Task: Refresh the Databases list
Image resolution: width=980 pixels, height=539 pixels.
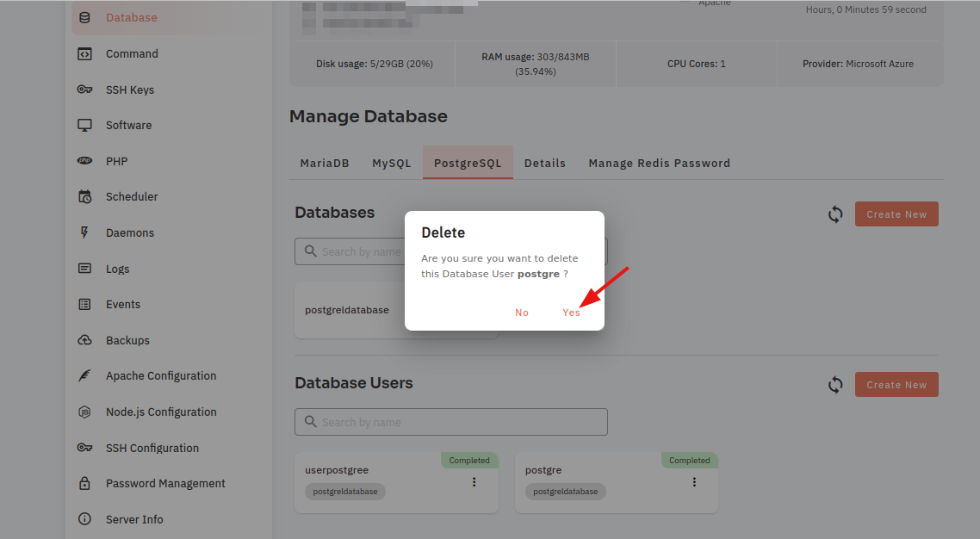Action: [x=835, y=214]
